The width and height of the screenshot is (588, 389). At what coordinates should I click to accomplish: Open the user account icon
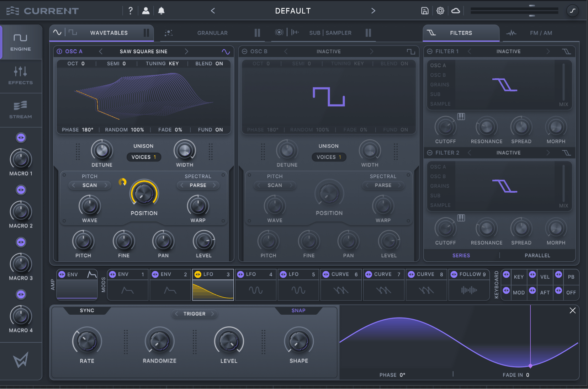pyautogui.click(x=146, y=11)
